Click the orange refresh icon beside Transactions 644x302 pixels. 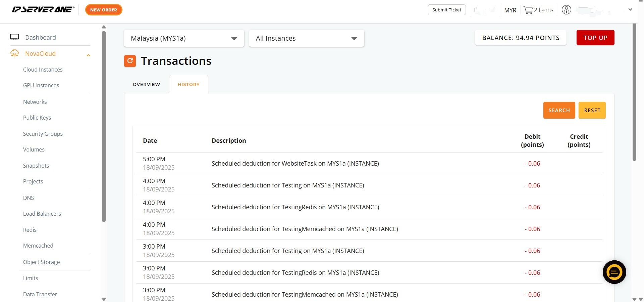click(x=130, y=61)
